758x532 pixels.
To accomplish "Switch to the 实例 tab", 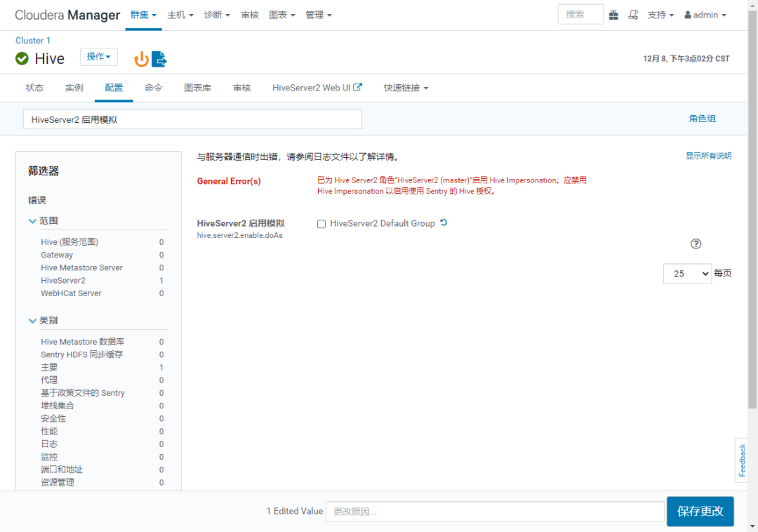I will coord(74,88).
